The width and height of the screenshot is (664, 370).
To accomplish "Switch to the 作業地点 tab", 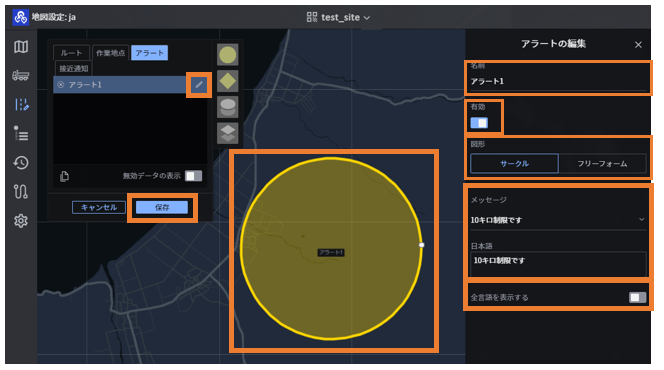I will [x=111, y=53].
